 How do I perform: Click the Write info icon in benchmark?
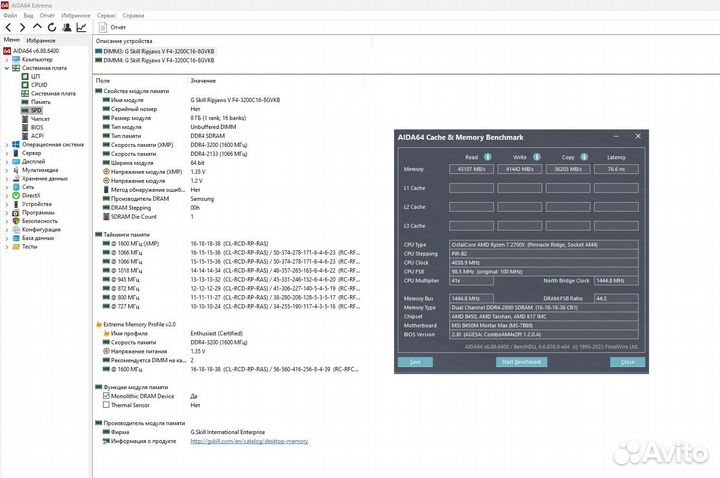(535, 157)
